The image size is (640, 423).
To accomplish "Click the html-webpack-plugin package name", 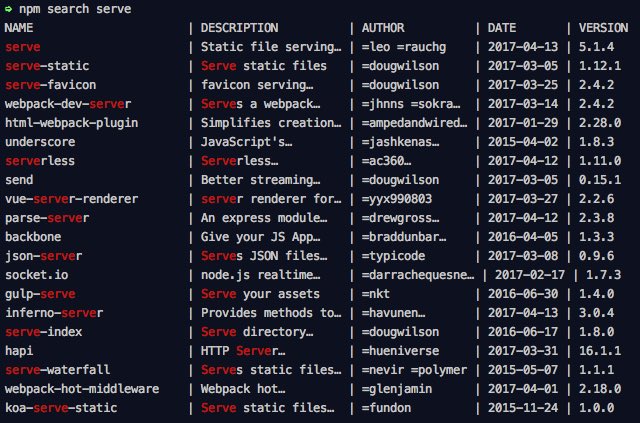I will pos(71,123).
